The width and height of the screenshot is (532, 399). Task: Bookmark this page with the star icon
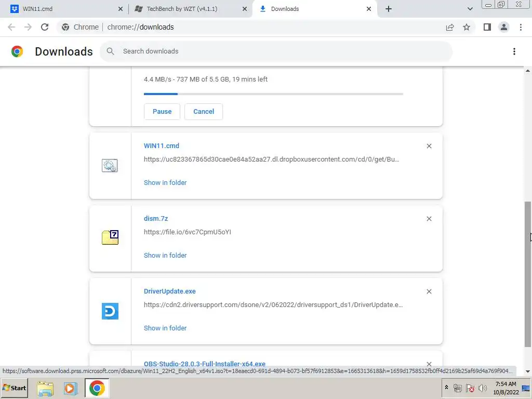pos(467,27)
